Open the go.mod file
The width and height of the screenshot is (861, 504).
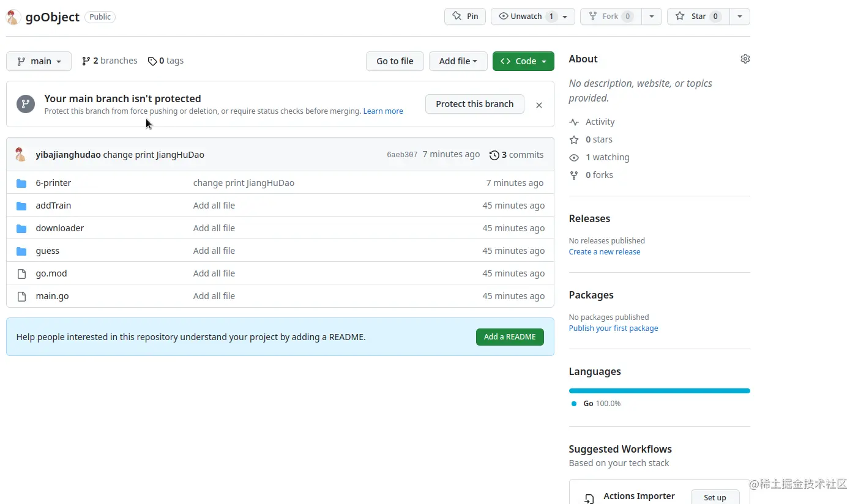click(51, 273)
